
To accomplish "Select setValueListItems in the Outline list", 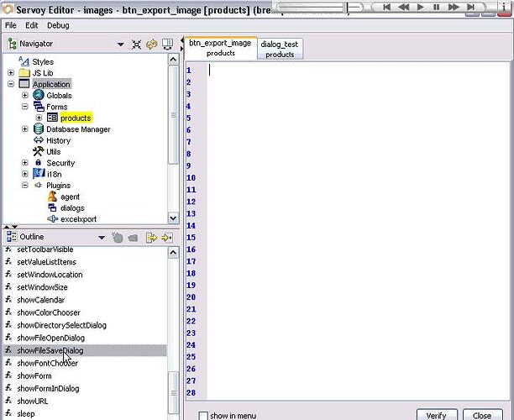I will point(85,262).
